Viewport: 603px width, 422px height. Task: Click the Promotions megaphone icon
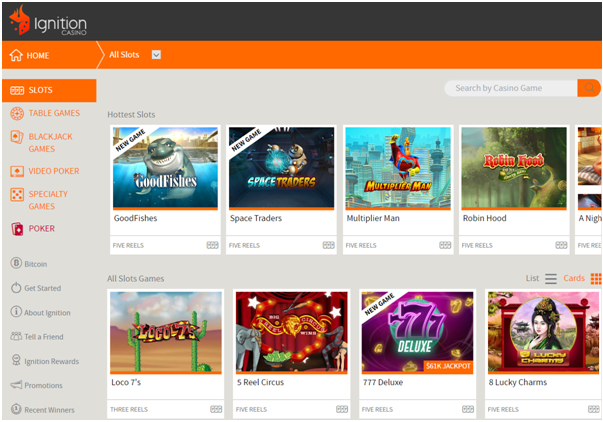16,385
